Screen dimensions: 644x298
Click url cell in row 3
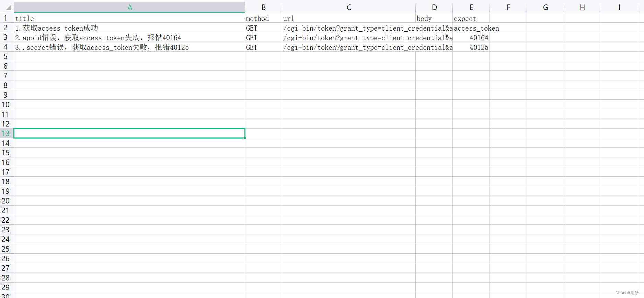(x=349, y=37)
